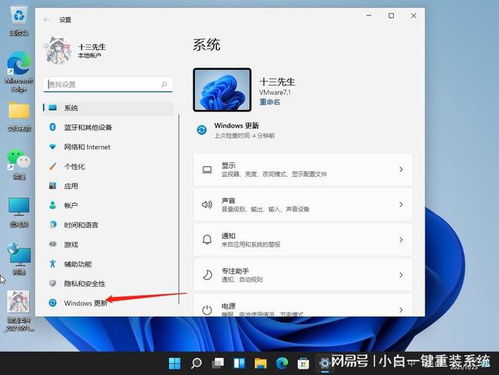Click the display monitor icon
The height and width of the screenshot is (375, 499).
tap(207, 170)
